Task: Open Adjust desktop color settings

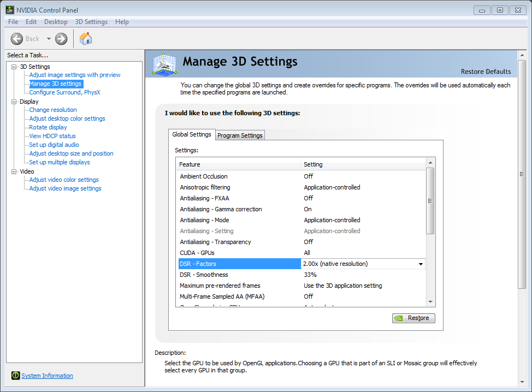Action: point(67,118)
